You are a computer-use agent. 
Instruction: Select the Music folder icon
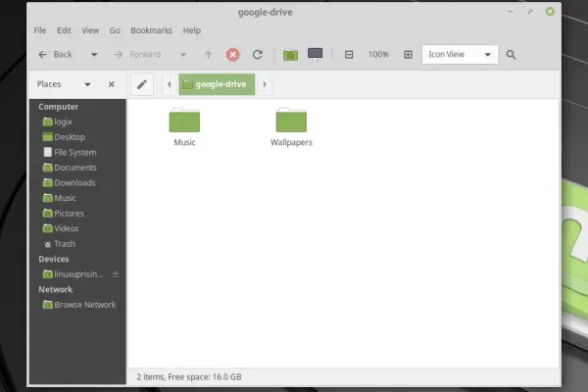point(184,121)
